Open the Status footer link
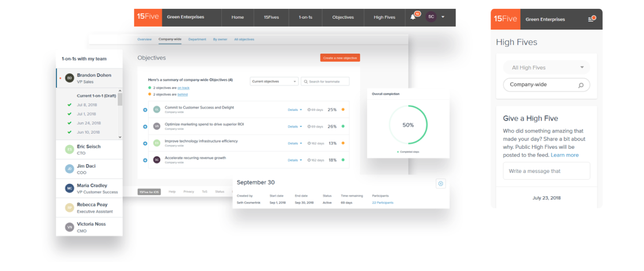The width and height of the screenshot is (644, 271). (x=220, y=192)
